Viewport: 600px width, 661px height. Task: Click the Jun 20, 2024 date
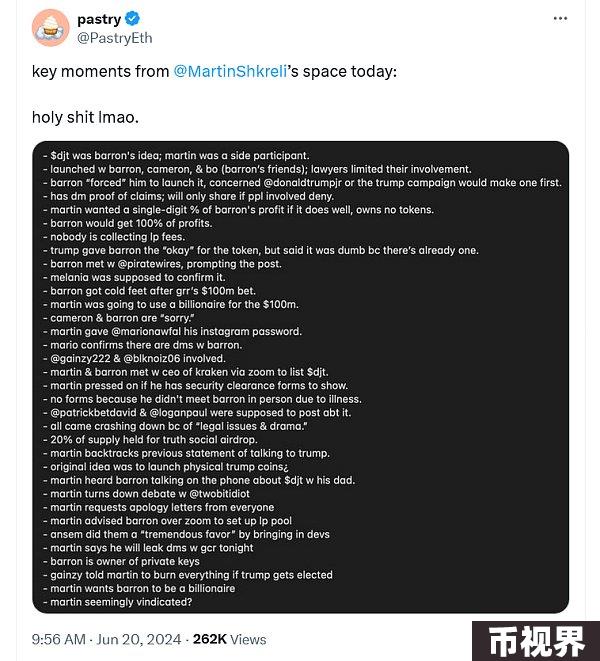[x=139, y=639]
